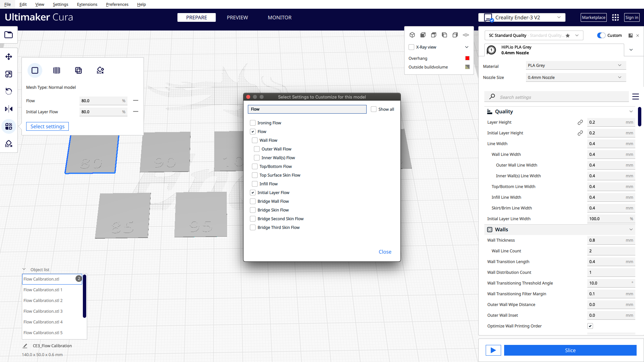The height and width of the screenshot is (362, 644).
Task: Enable the Wall Flow checkbox
Action: coord(255,140)
